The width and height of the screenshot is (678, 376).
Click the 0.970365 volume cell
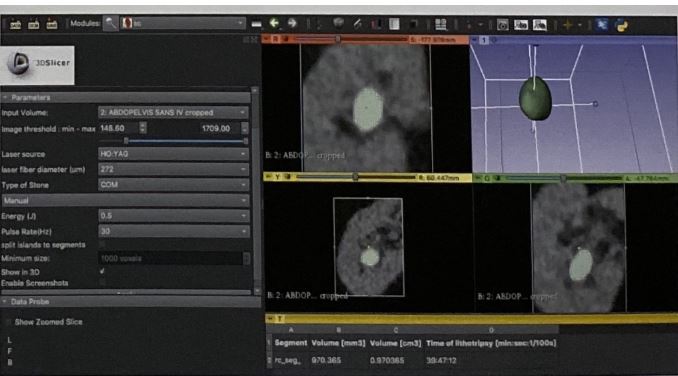(387, 360)
